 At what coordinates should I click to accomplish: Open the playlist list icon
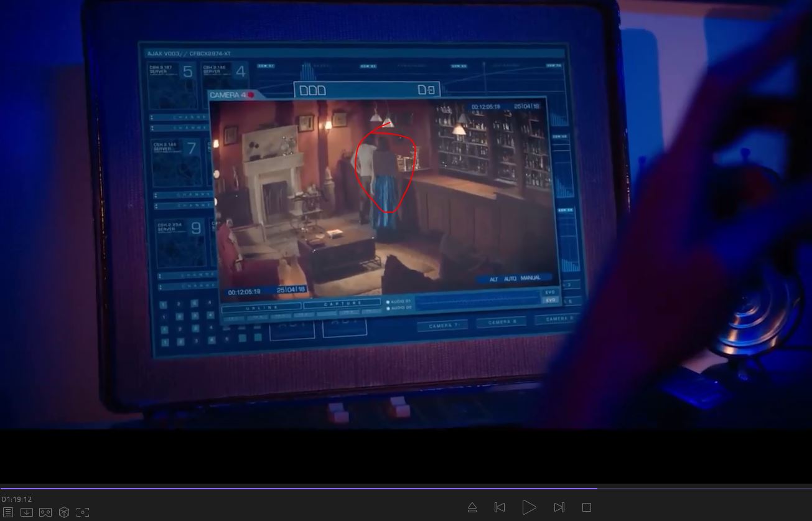pos(8,512)
